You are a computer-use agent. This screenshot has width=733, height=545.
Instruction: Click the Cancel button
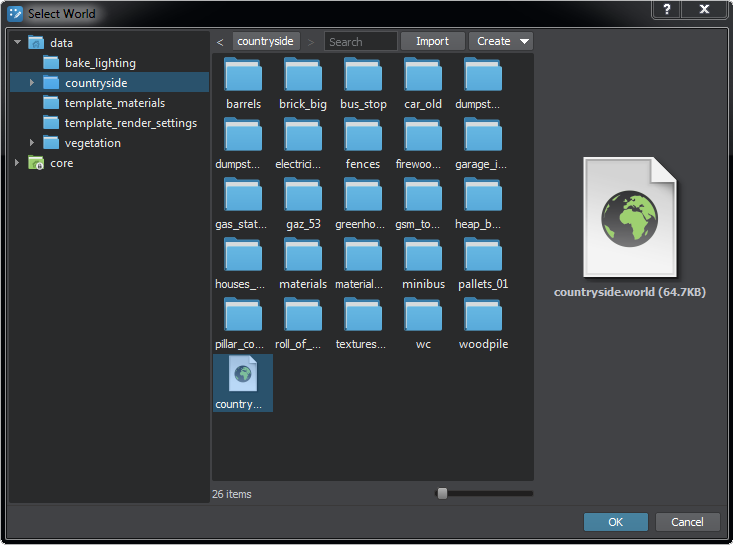[687, 522]
